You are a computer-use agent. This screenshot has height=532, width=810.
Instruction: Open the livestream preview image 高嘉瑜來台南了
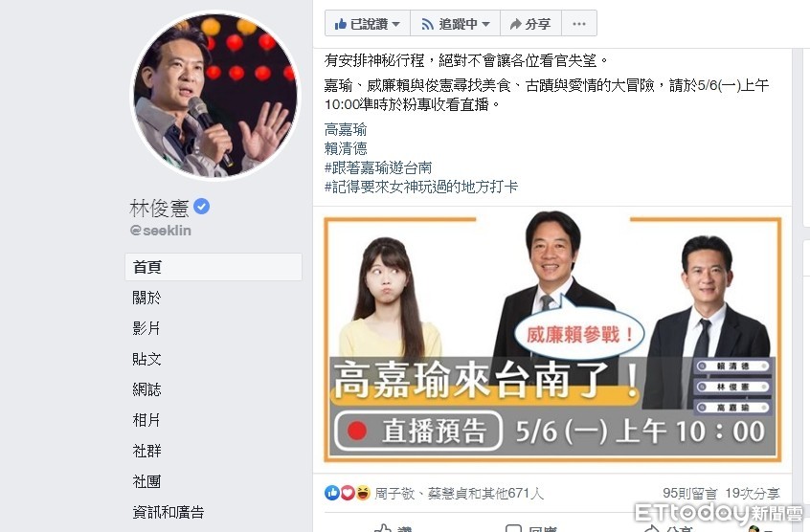pyautogui.click(x=552, y=339)
